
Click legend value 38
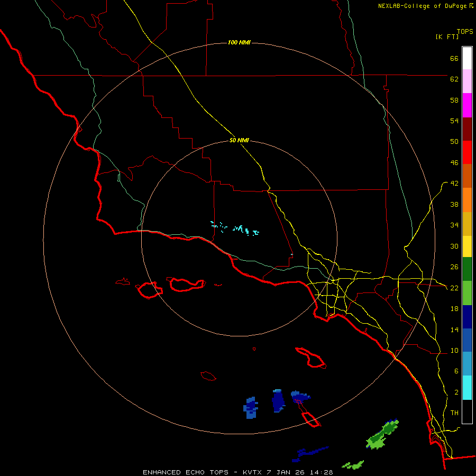point(454,204)
